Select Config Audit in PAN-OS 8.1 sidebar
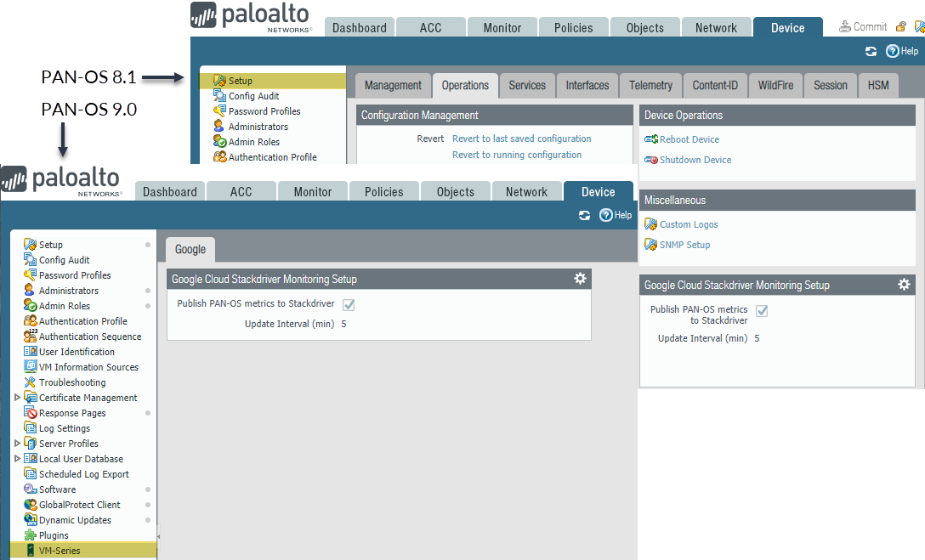Image resolution: width=925 pixels, height=560 pixels. pos(253,96)
